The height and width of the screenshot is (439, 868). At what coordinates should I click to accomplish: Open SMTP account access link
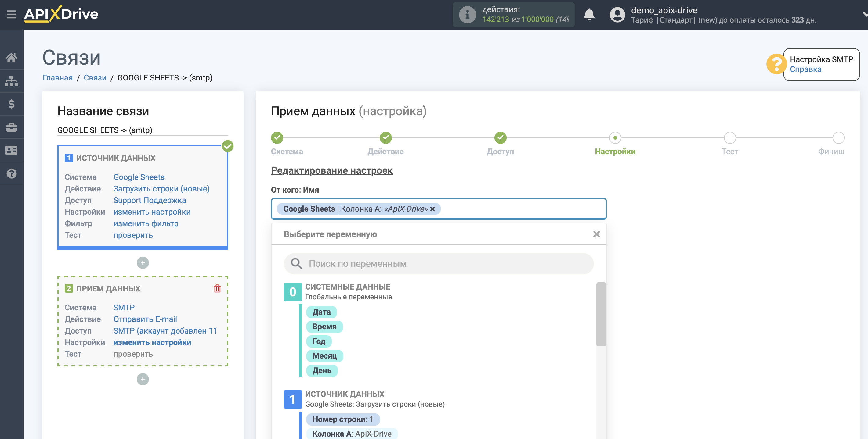click(x=165, y=331)
